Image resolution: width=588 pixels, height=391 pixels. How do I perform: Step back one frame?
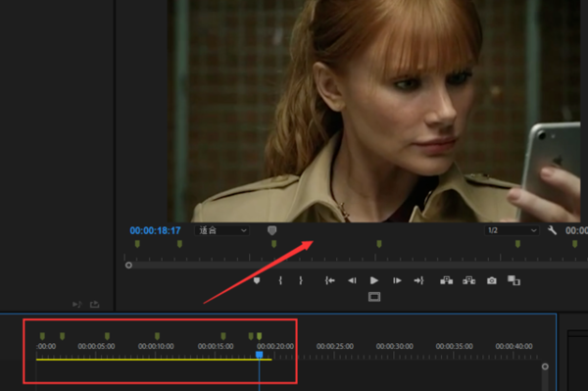(352, 280)
